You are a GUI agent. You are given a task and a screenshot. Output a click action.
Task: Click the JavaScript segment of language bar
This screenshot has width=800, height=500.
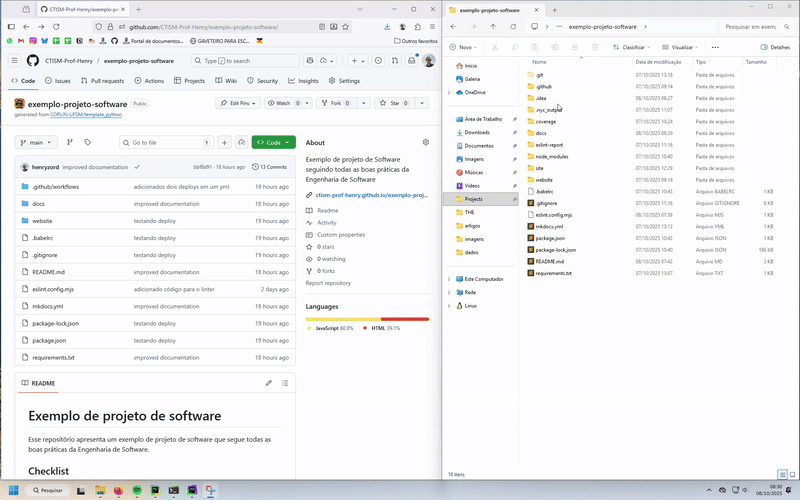click(342, 319)
